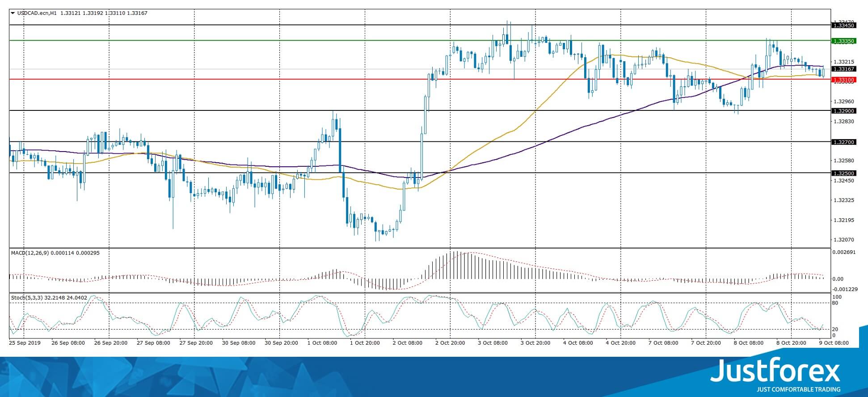Click the 8 Oct 08:00 time label
The image size is (868, 397).
pos(749,343)
